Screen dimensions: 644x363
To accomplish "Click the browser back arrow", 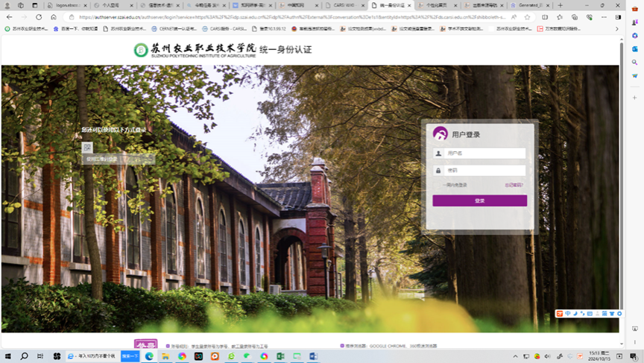I will tap(9, 17).
